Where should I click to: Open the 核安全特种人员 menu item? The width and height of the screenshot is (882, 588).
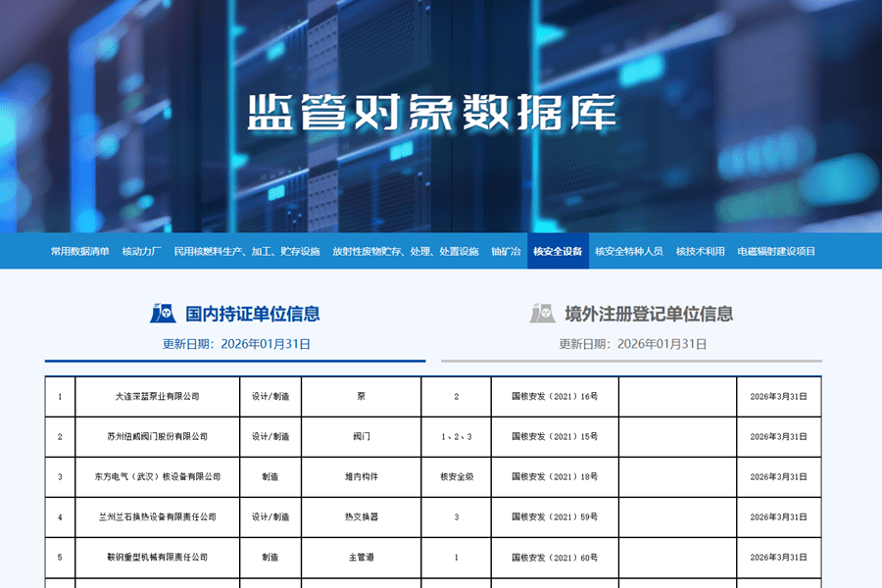[629, 252]
